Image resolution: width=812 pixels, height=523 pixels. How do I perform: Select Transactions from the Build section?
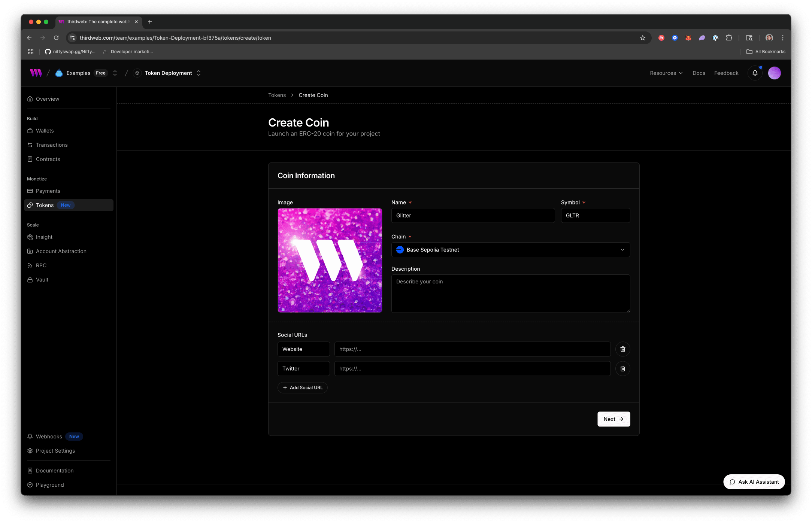point(52,145)
